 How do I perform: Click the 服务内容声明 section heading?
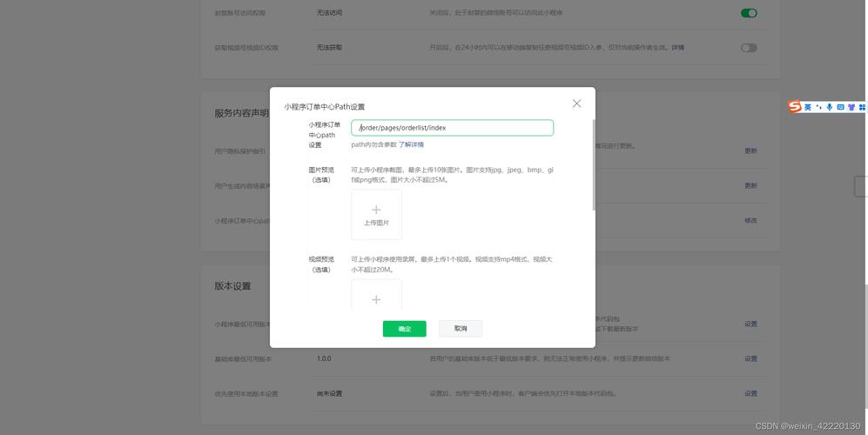241,113
